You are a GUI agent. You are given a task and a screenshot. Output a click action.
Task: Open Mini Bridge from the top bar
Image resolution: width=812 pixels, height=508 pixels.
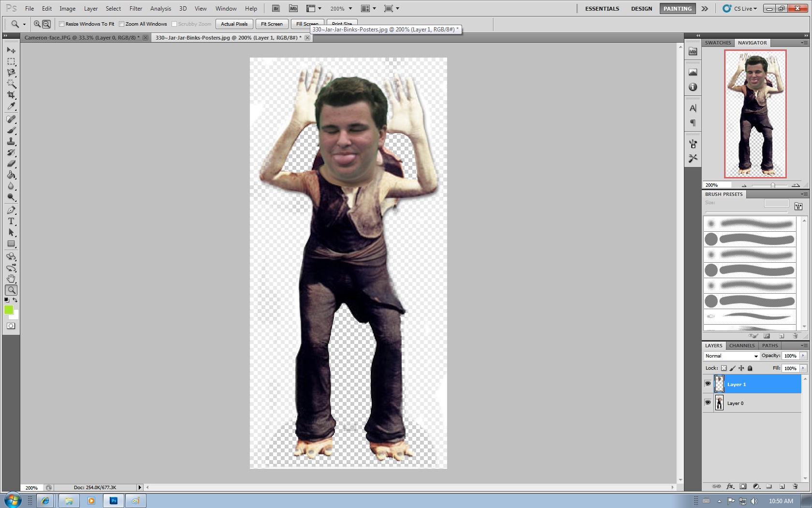(293, 9)
